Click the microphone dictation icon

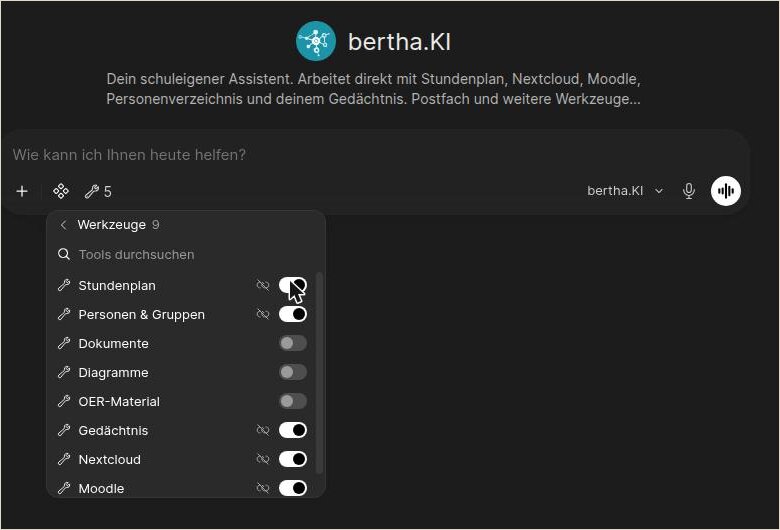(x=688, y=191)
